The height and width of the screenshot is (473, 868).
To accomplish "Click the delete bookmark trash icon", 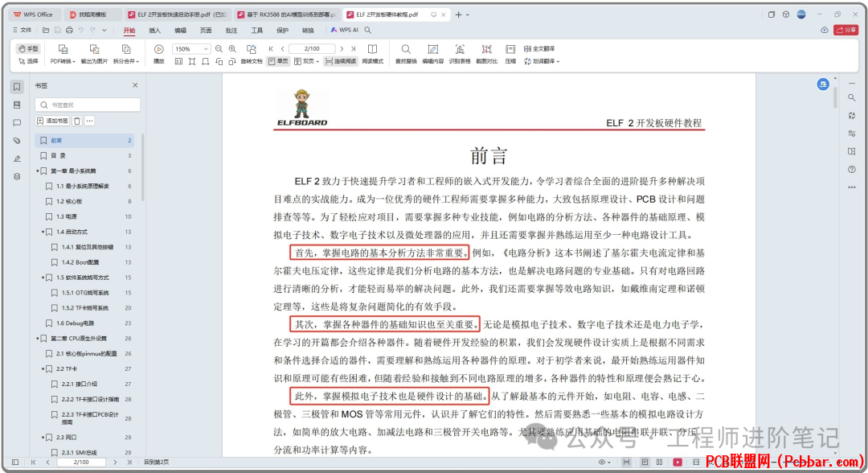I will click(x=77, y=121).
